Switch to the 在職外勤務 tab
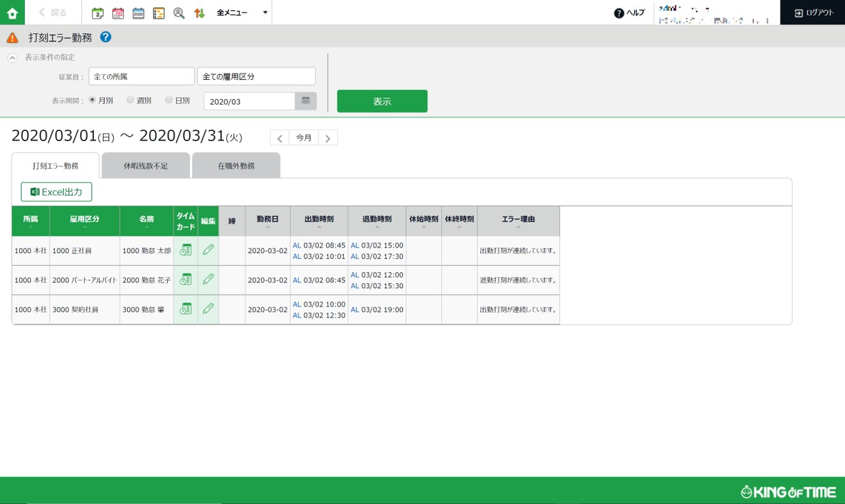845x504 pixels. 236,165
